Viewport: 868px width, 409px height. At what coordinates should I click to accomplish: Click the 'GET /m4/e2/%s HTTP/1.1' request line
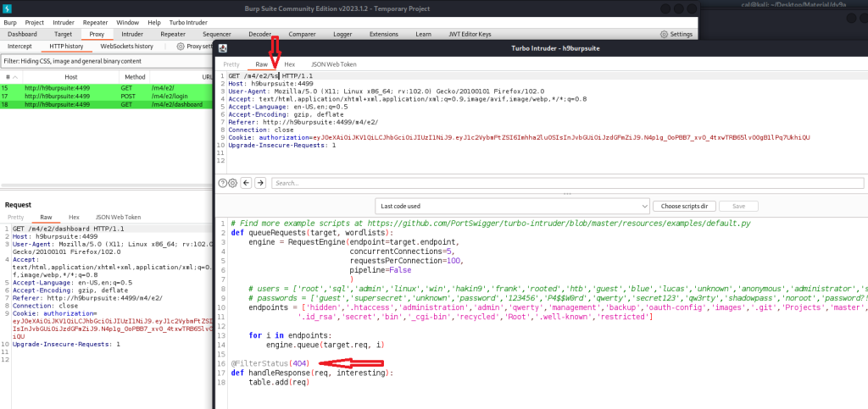coord(270,75)
